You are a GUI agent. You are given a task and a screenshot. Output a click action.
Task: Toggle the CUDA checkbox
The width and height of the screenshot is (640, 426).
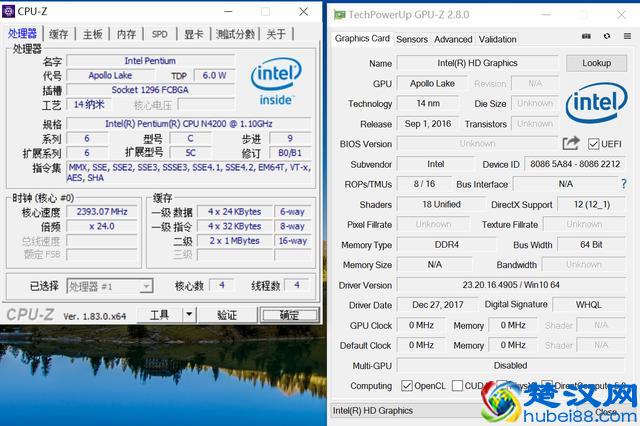coord(458,386)
